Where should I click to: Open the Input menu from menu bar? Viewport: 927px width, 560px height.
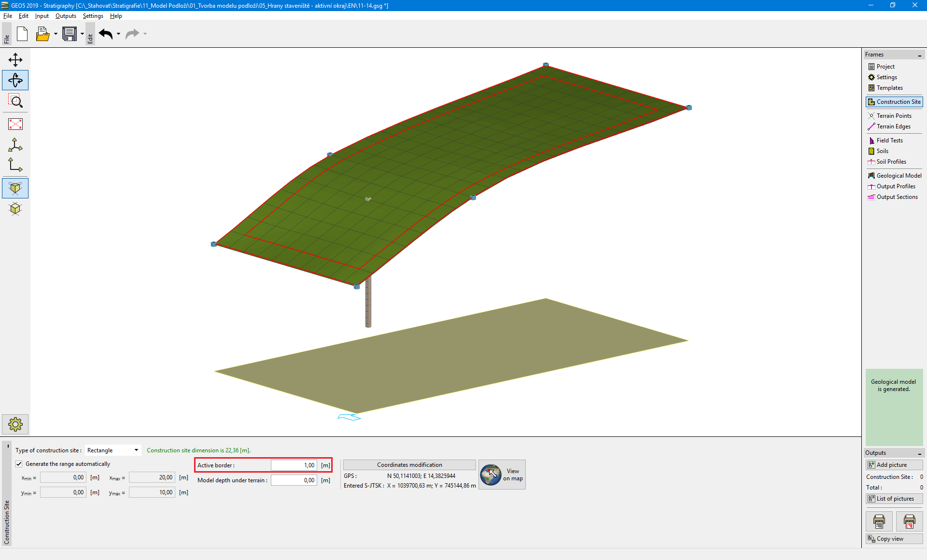(41, 15)
